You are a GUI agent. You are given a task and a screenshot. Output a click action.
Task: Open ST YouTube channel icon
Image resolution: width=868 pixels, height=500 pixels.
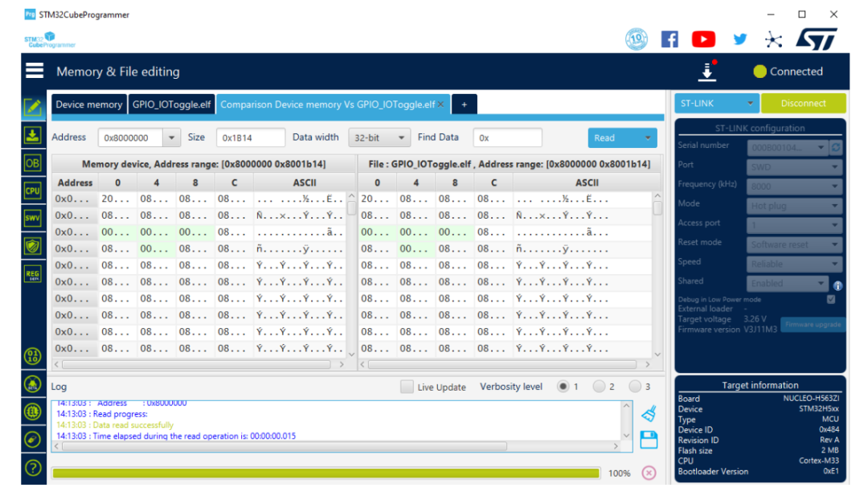[703, 39]
